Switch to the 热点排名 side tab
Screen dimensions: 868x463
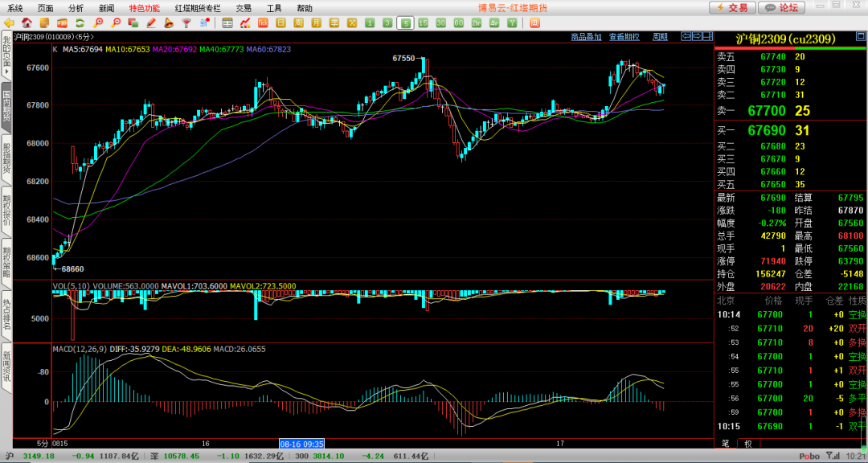click(x=6, y=314)
